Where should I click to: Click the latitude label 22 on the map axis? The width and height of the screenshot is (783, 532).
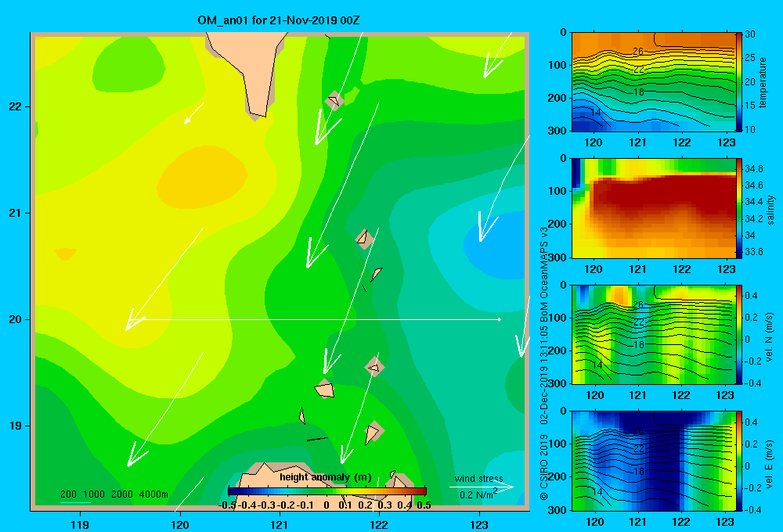16,107
